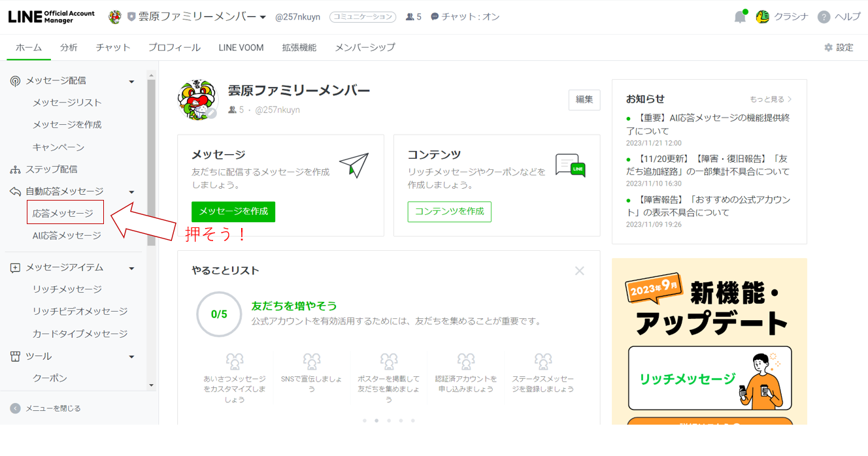This screenshot has width=868, height=456.
Task: Click the account avatar in header
Action: click(x=115, y=17)
